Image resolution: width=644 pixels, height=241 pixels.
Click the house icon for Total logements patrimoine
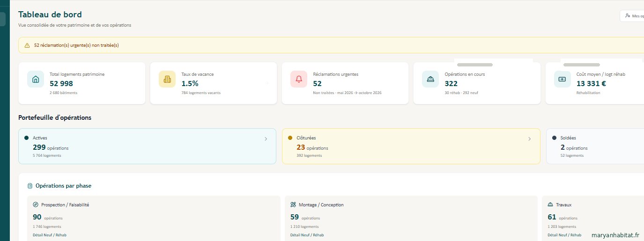(36, 79)
